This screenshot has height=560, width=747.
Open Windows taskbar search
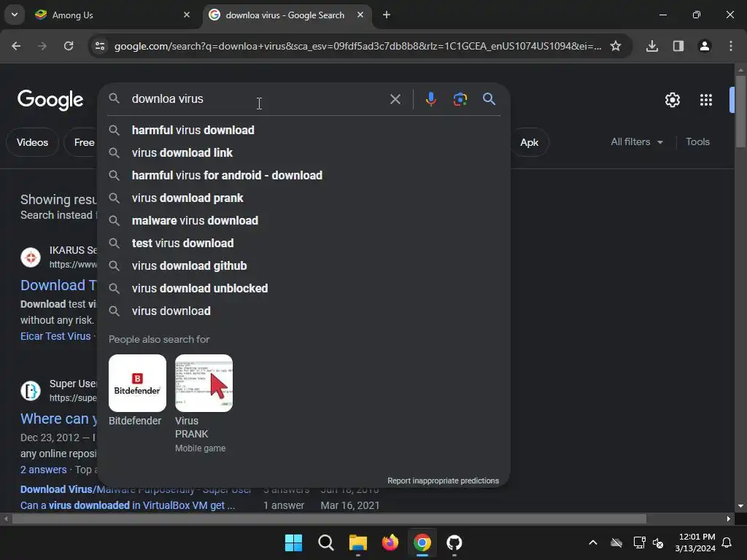click(x=326, y=542)
